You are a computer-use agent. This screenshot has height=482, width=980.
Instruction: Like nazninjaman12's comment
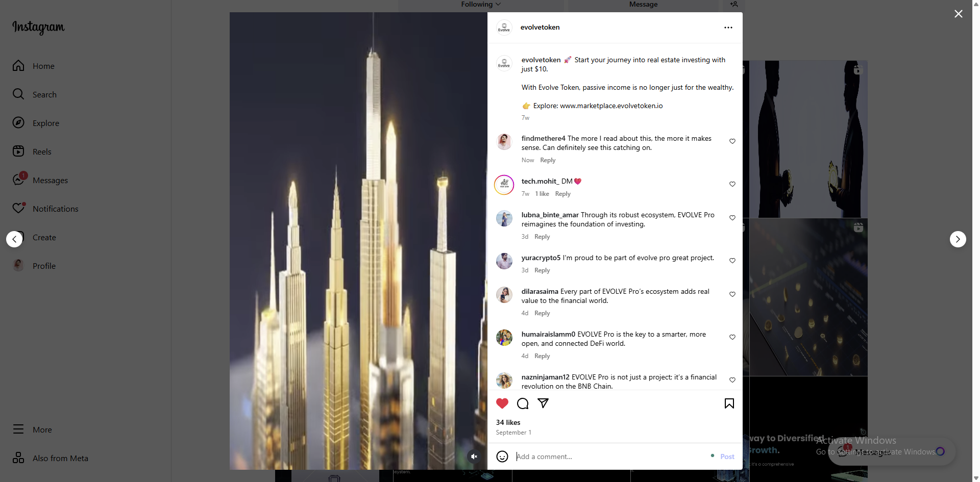pos(732,380)
